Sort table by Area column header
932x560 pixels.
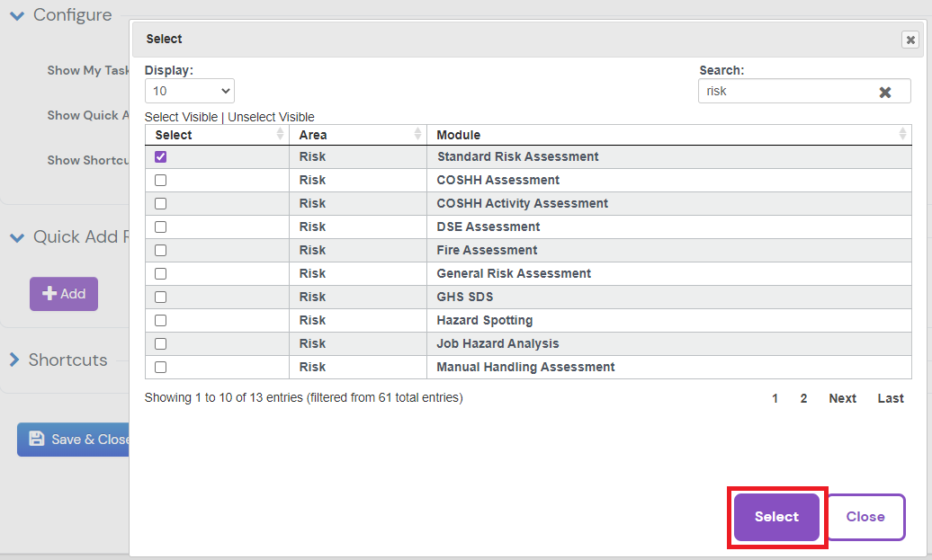click(313, 135)
